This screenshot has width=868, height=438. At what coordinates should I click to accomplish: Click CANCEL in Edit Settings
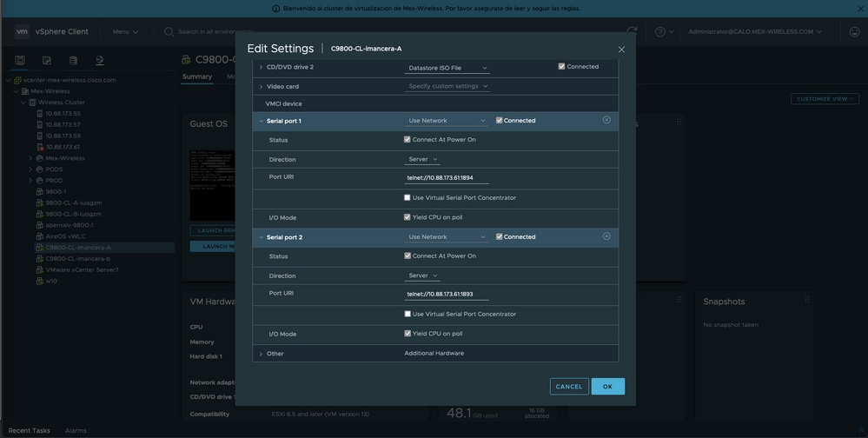pos(569,387)
